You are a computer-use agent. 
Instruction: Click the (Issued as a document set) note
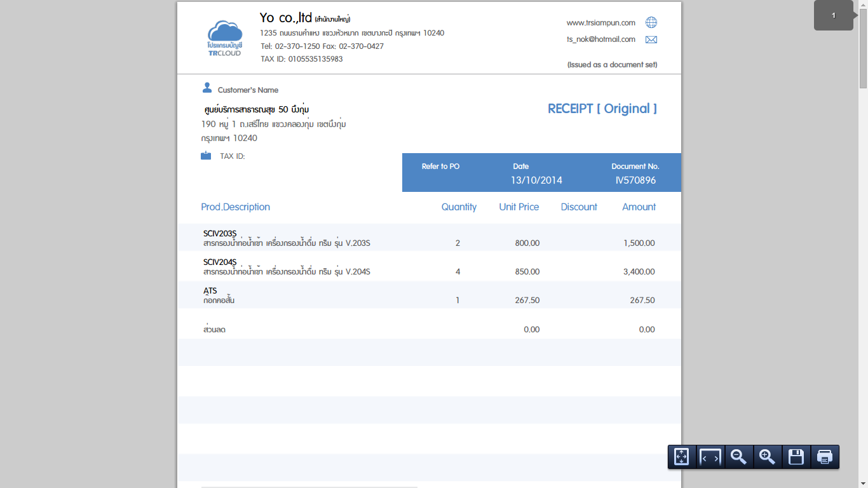click(613, 65)
